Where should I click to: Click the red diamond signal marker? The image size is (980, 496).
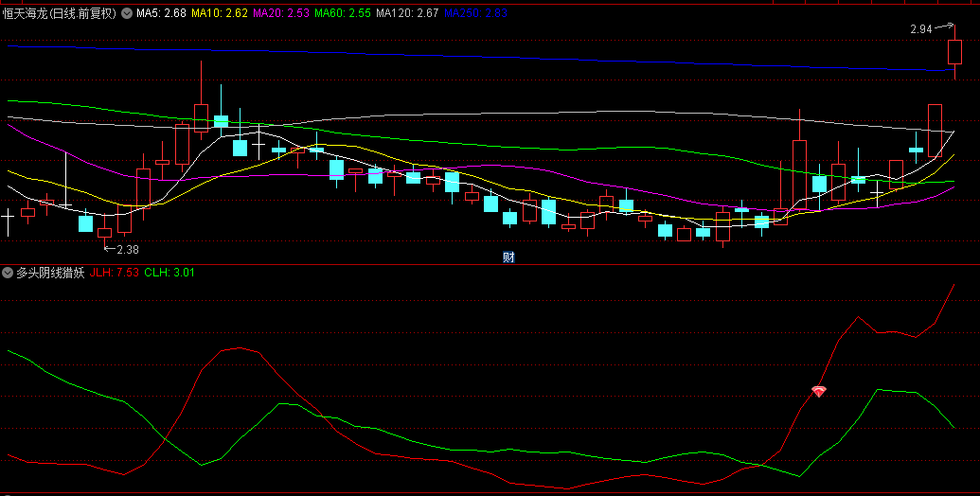819,392
